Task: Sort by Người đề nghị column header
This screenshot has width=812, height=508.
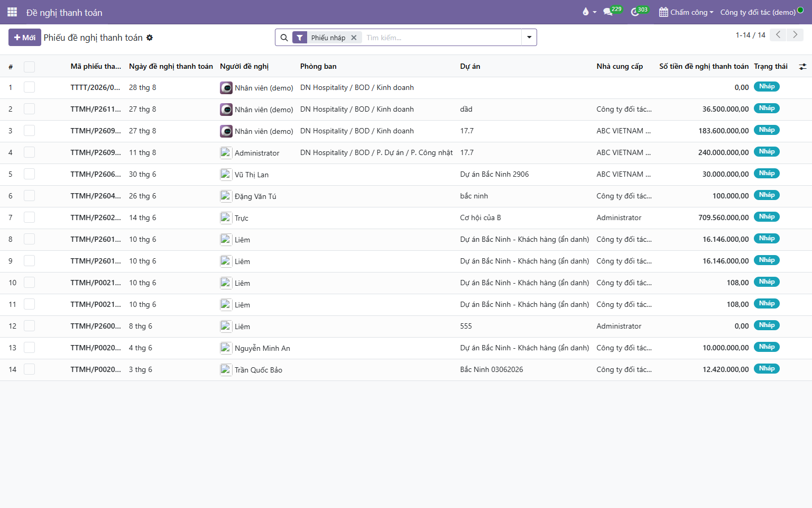Action: (244, 66)
